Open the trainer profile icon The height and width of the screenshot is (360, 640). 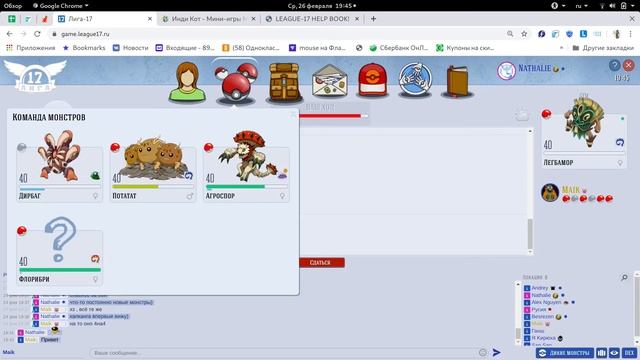(187, 81)
